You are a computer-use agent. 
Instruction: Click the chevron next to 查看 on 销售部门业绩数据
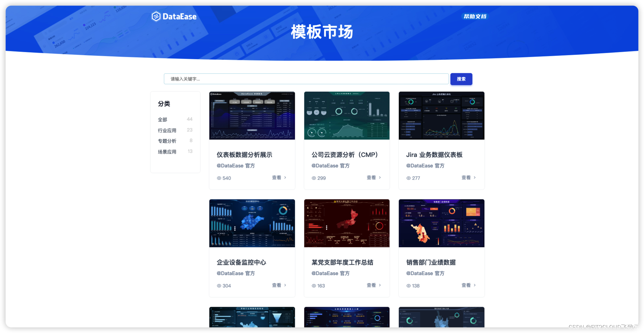[x=475, y=285]
